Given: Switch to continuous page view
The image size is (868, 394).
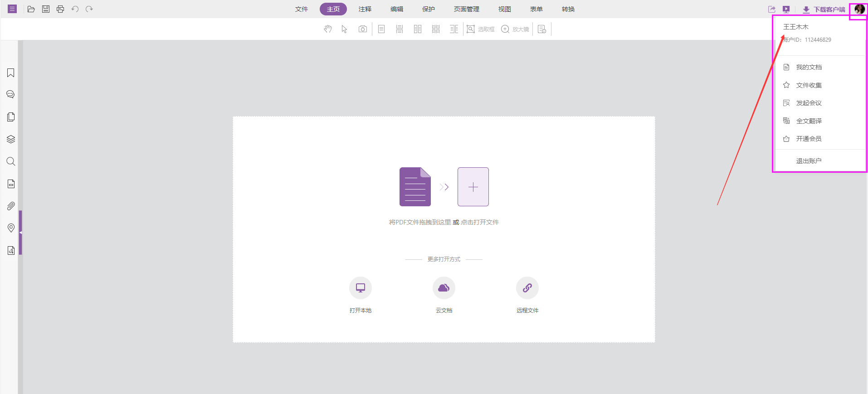Looking at the screenshot, I should [x=400, y=29].
